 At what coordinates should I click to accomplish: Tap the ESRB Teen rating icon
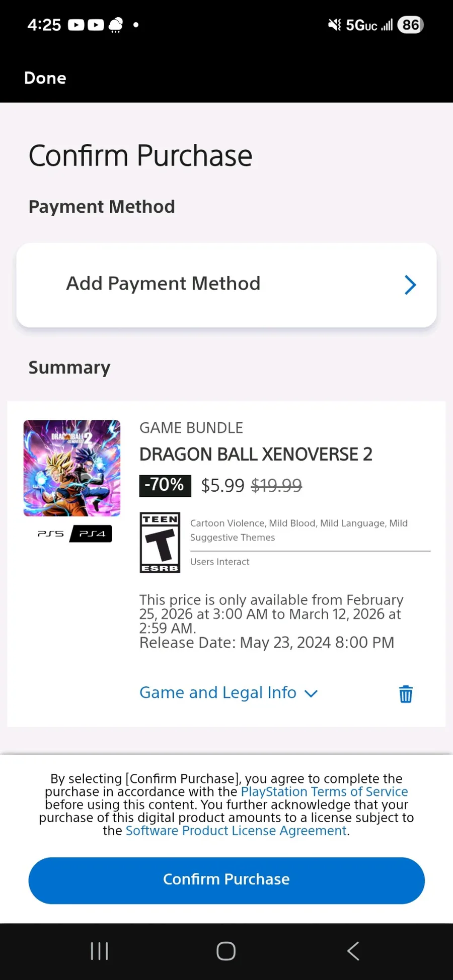pyautogui.click(x=160, y=543)
